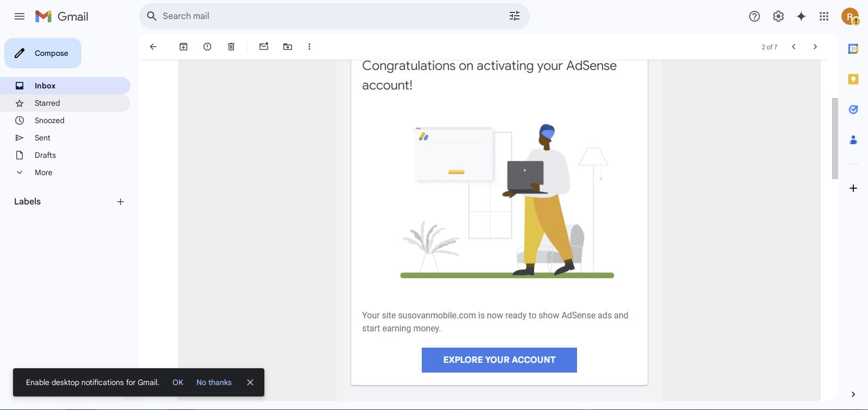Screen dimensions: 868x410
Task: Open Google Tasks side panel
Action: (853, 110)
